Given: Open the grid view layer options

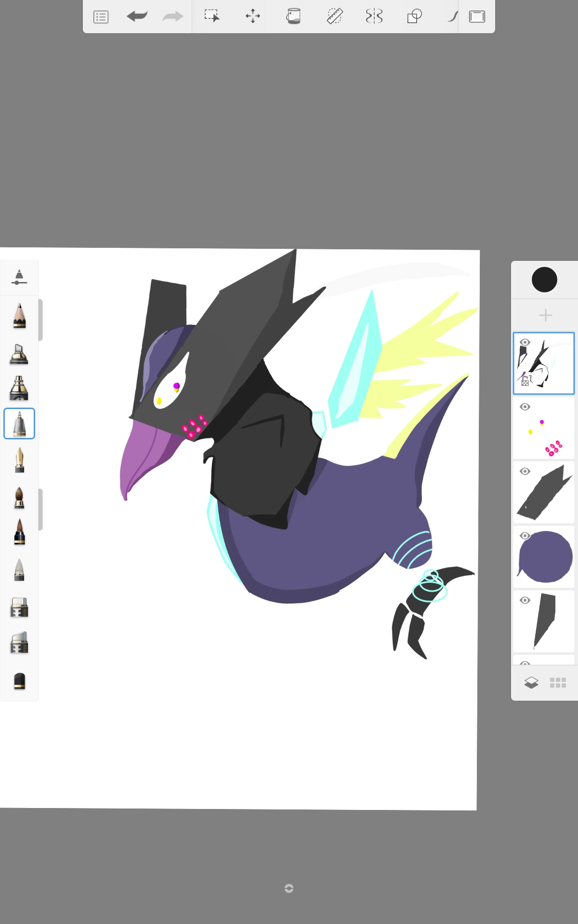Looking at the screenshot, I should [x=558, y=682].
